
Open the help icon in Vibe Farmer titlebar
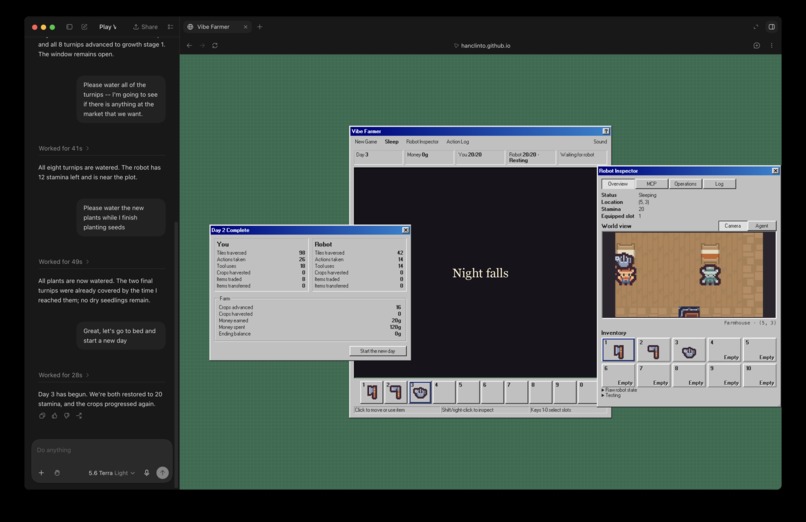(606, 131)
